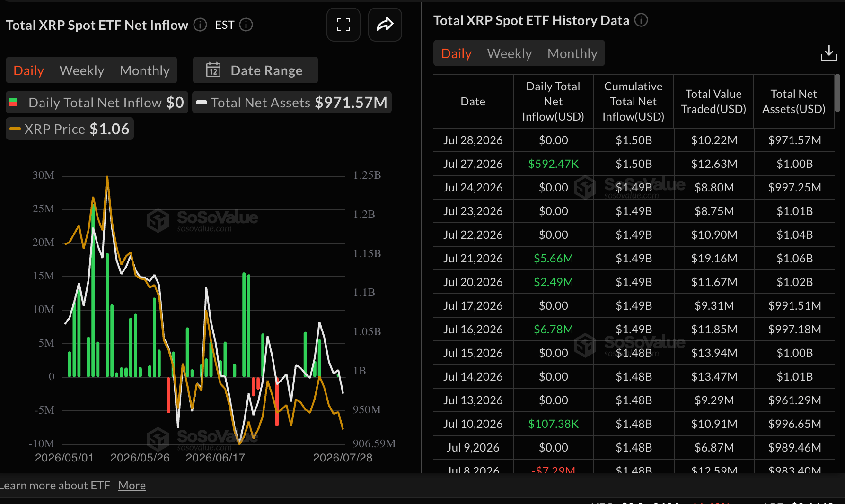Screen dimensions: 845x504
Task: Switch chart to Monthly view
Action: click(145, 70)
